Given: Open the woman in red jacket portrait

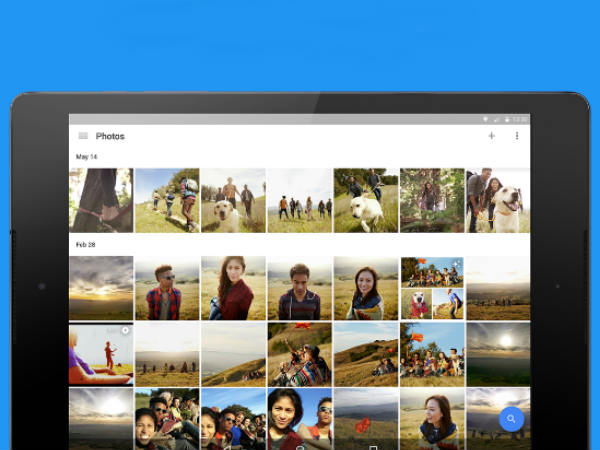Looking at the screenshot, I should coord(232,288).
